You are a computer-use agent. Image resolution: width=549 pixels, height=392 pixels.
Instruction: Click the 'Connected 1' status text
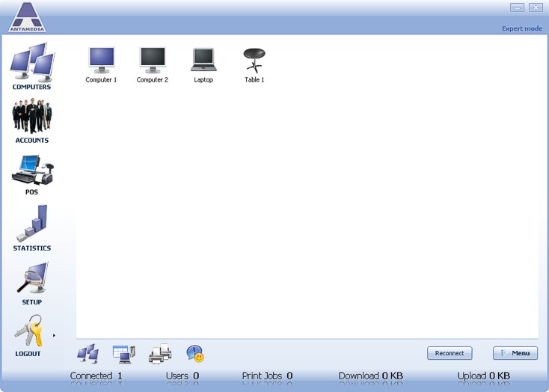[96, 376]
